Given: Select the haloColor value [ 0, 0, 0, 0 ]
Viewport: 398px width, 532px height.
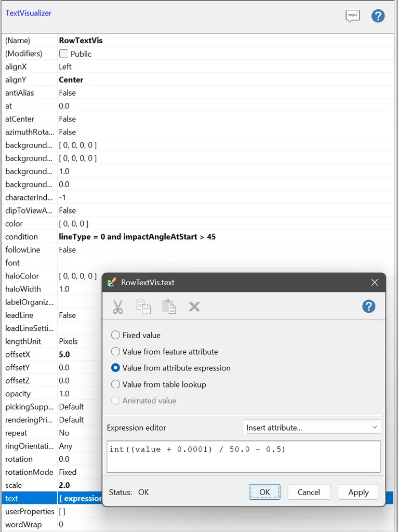Looking at the screenshot, I should point(78,276).
